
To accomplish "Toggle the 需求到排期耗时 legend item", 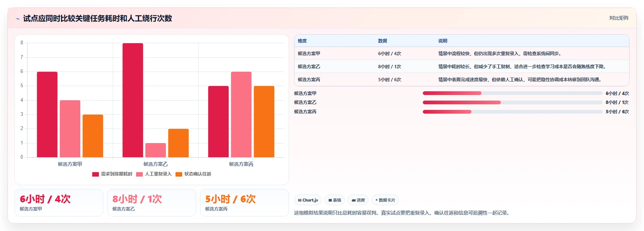I will 112,174.
